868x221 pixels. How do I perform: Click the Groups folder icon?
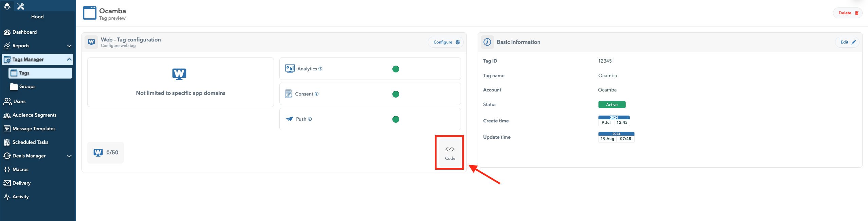coord(14,86)
